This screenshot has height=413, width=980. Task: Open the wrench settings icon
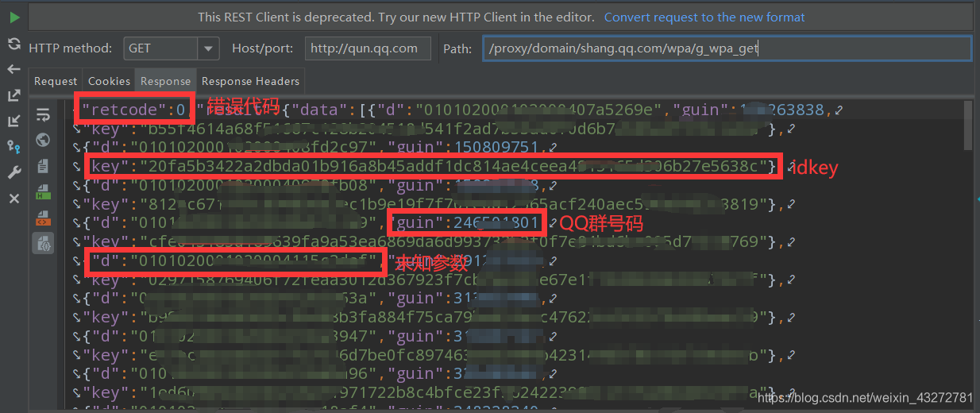click(14, 172)
